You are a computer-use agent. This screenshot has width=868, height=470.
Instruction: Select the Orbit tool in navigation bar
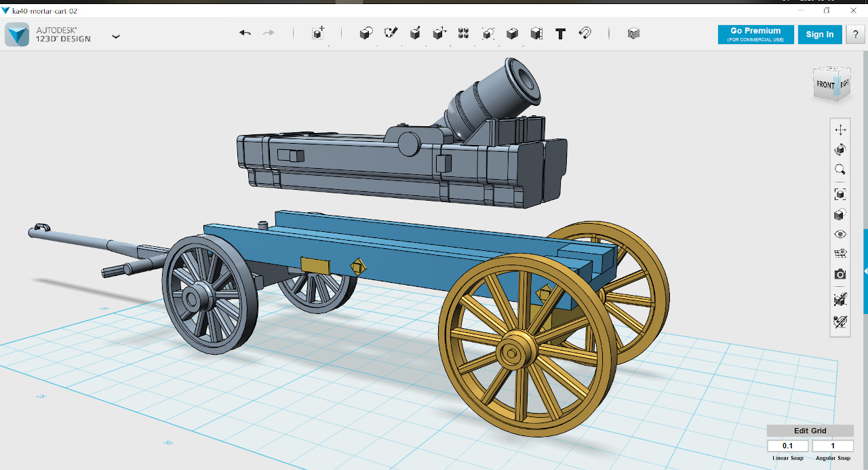[840, 149]
